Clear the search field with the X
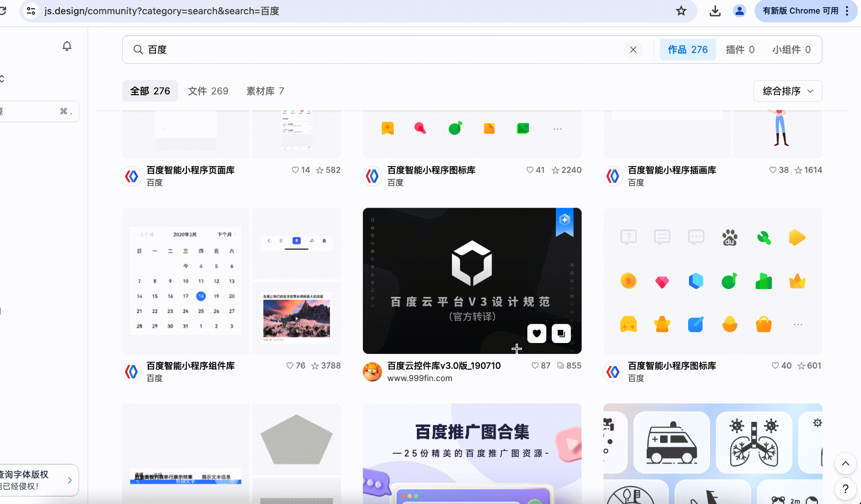This screenshot has height=504, width=861. point(633,49)
